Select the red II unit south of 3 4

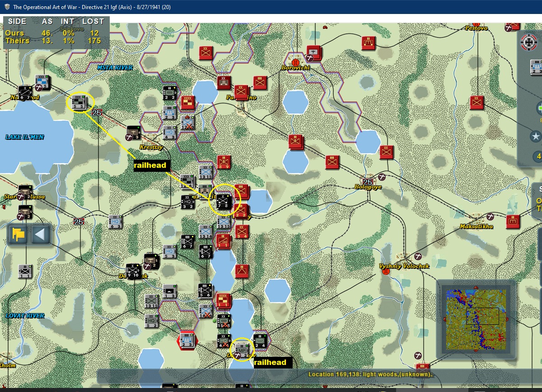[242, 271]
